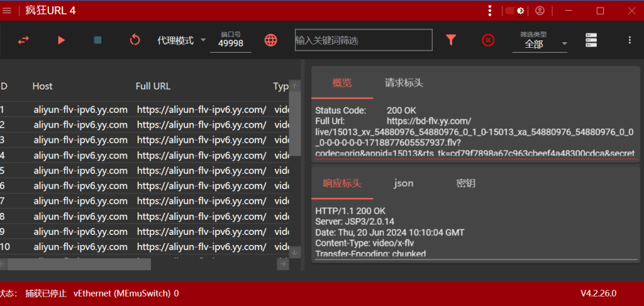Click the Full URL column header
Image resolution: width=644 pixels, height=306 pixels.
click(x=153, y=86)
